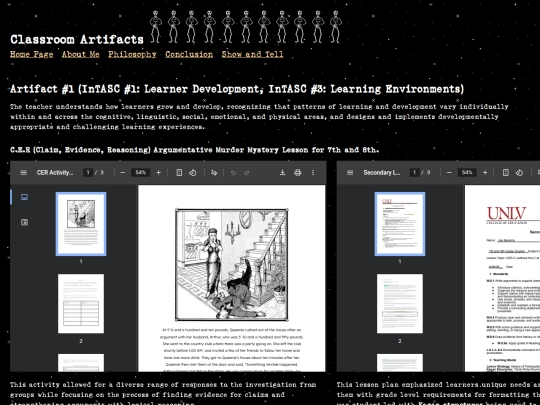Select page 1 thumbnail of CER Activity
540x405 pixels.
(81, 224)
